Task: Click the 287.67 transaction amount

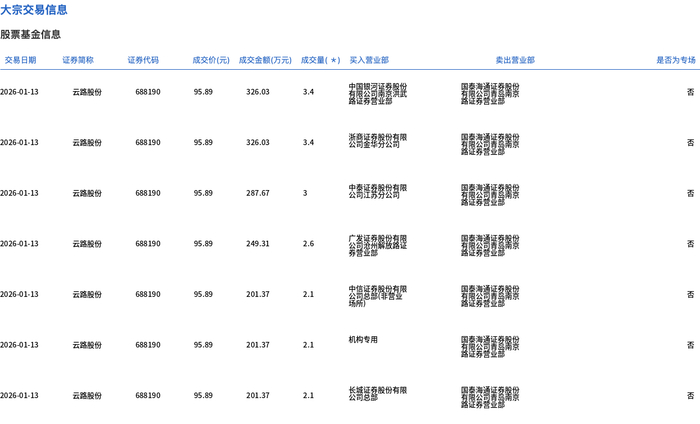Action: (x=258, y=193)
